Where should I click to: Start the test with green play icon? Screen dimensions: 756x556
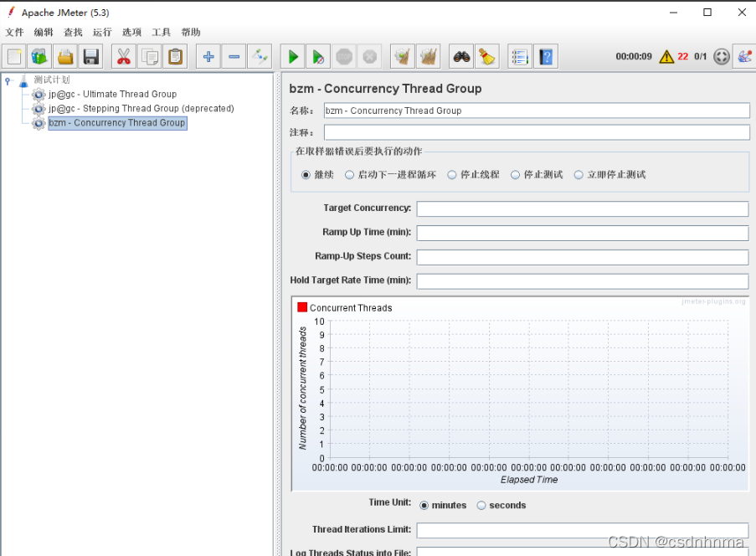pos(293,57)
